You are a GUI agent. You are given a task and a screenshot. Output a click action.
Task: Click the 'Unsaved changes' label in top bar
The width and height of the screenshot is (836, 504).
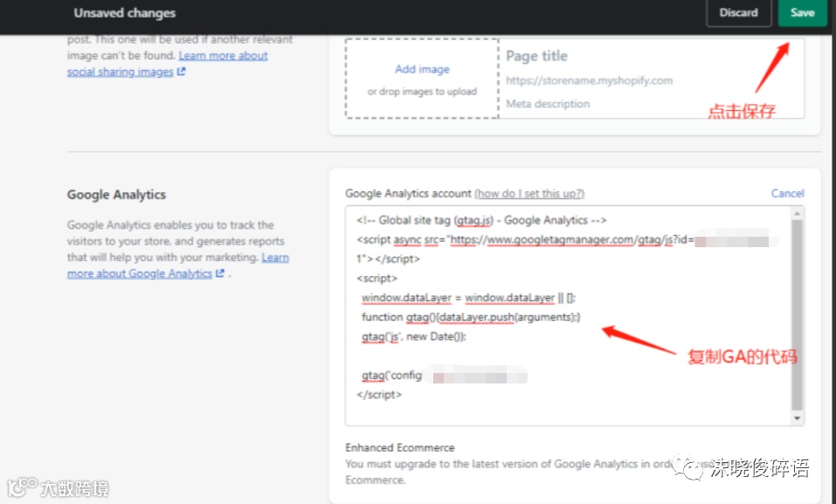[125, 13]
